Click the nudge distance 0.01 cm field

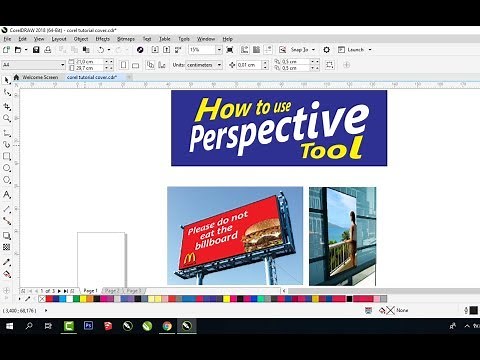pyautogui.click(x=249, y=65)
